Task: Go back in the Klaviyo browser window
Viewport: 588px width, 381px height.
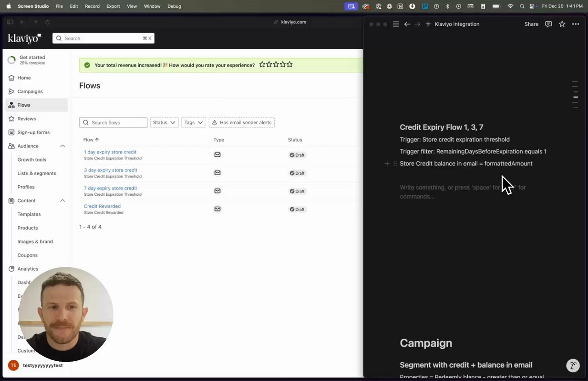Action: click(23, 22)
